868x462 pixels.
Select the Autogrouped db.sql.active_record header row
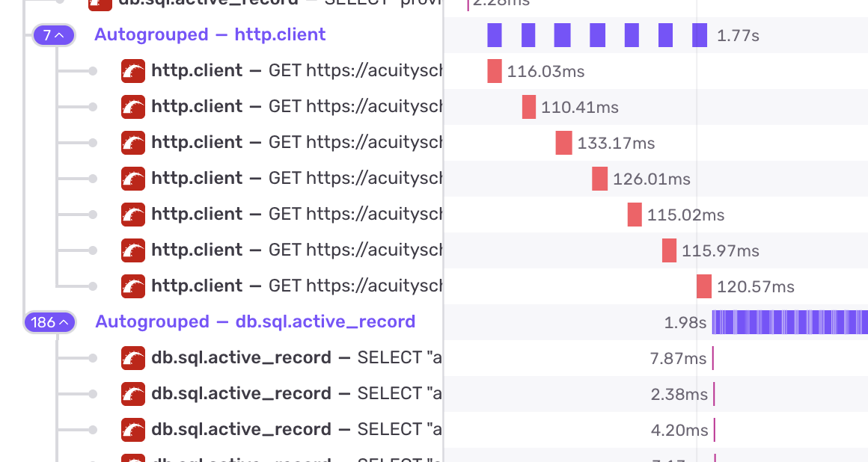click(254, 321)
